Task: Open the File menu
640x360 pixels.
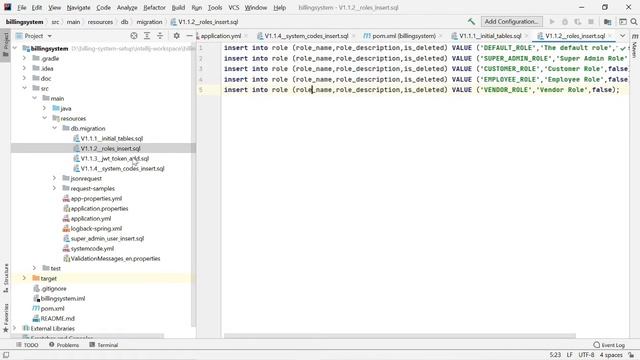Action: [x=21, y=8]
